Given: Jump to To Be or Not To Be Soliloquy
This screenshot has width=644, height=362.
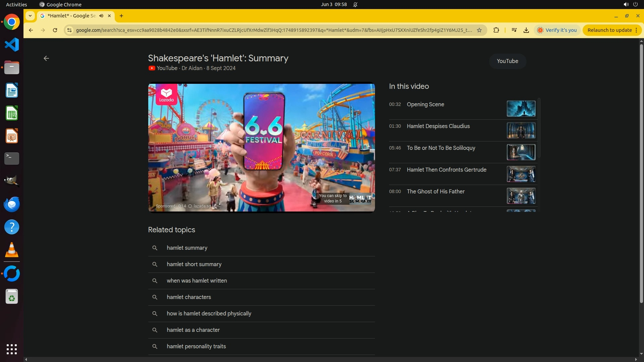Looking at the screenshot, I should point(441,148).
